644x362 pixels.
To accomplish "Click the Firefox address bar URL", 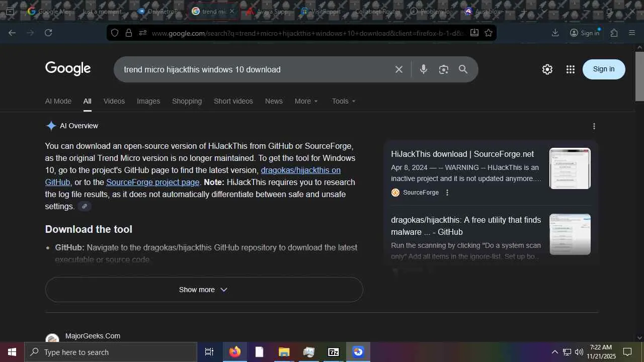I will 307,33.
